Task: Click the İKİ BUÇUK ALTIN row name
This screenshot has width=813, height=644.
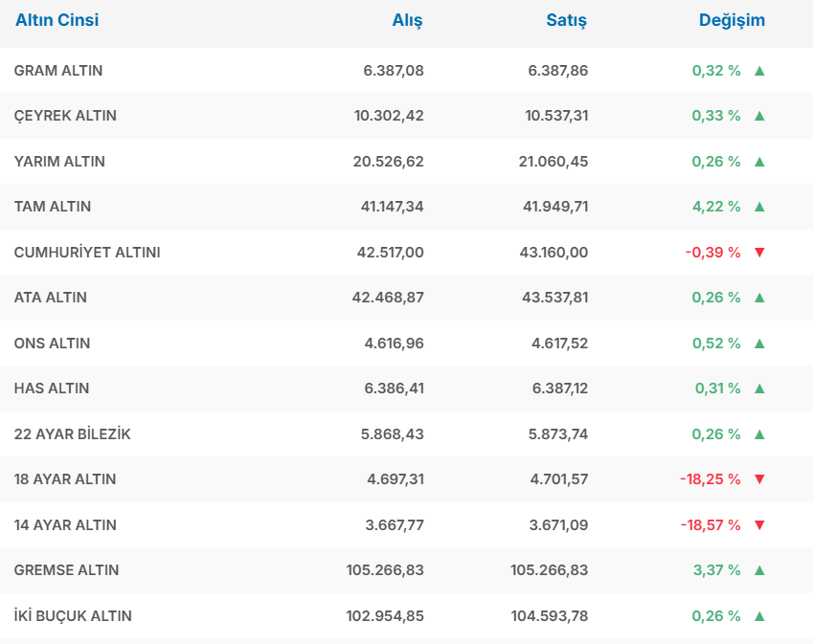Action: 73,616
